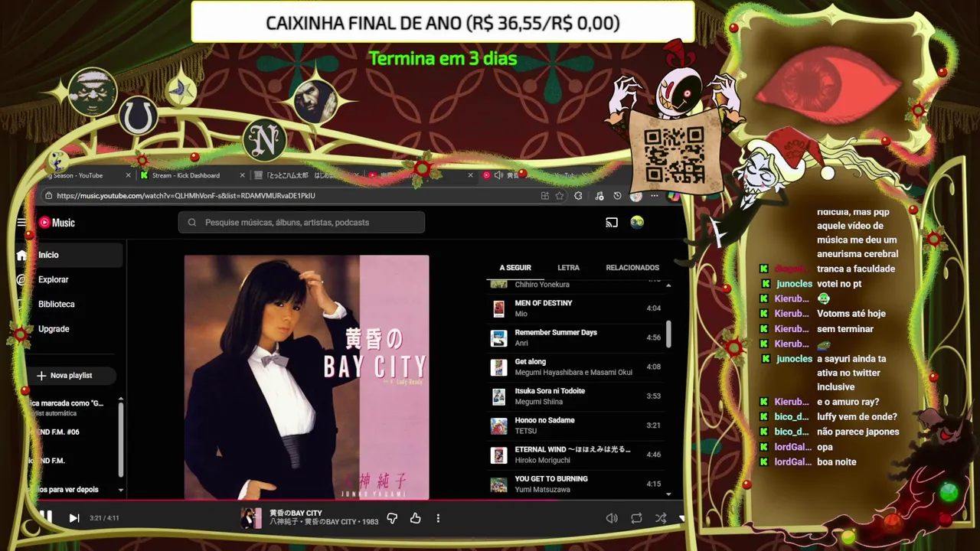The width and height of the screenshot is (980, 551).
Task: Go to Início in the sidebar
Action: (69, 255)
